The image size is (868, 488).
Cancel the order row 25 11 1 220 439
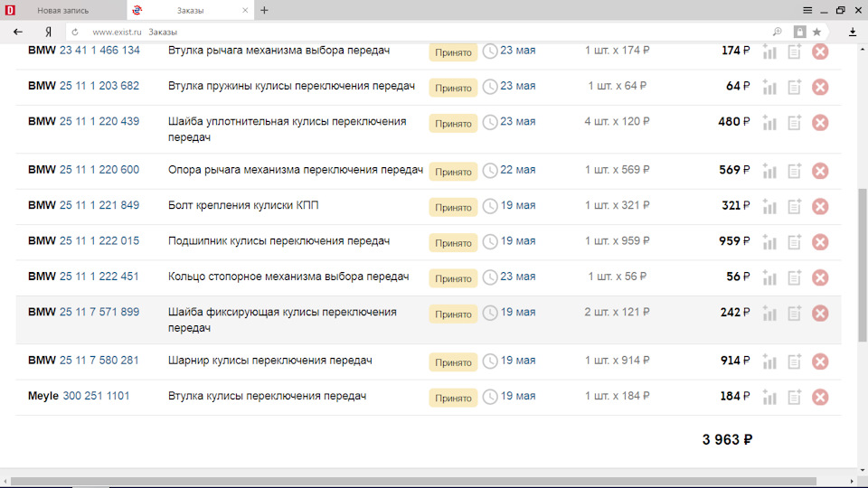820,122
